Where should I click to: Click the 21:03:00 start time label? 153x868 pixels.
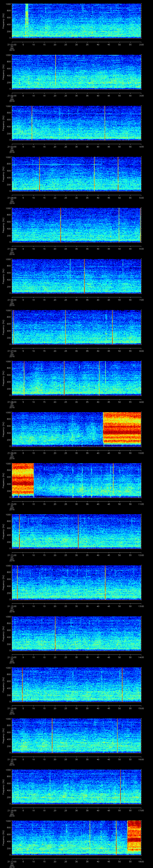click(12, 147)
